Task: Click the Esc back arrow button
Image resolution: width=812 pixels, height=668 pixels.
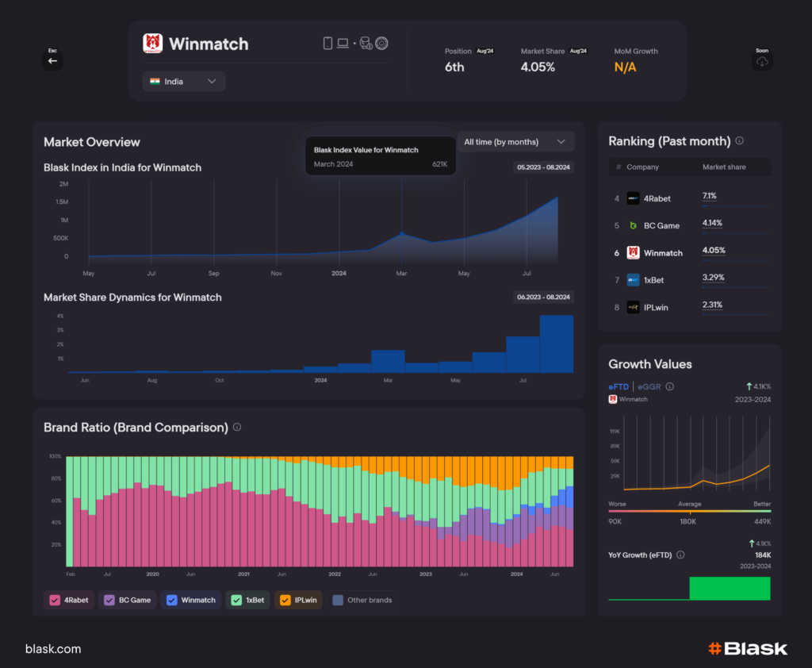Action: (x=52, y=60)
